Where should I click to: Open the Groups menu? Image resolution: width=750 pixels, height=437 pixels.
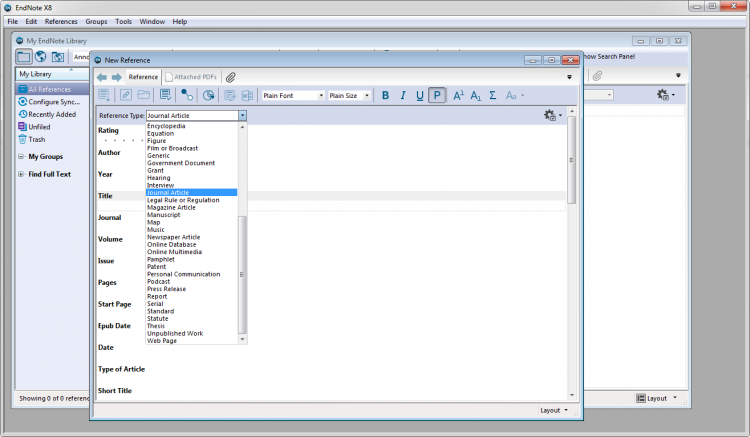tap(96, 22)
